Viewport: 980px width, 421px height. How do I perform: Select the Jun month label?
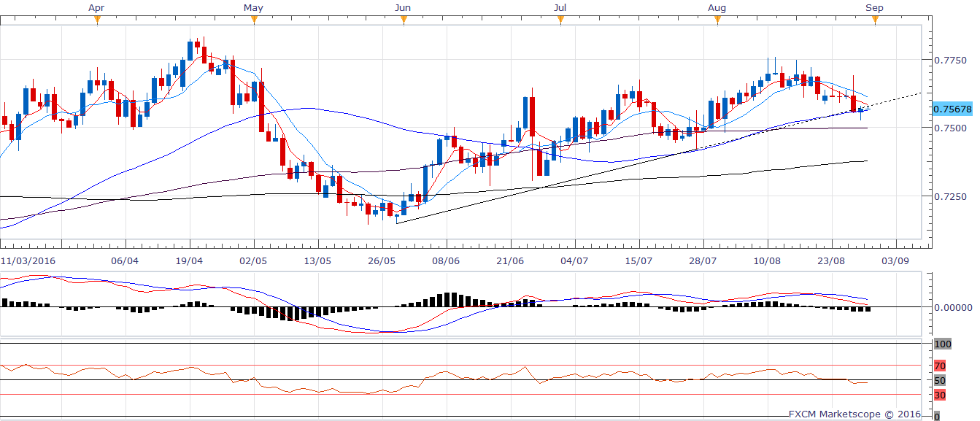(x=404, y=7)
